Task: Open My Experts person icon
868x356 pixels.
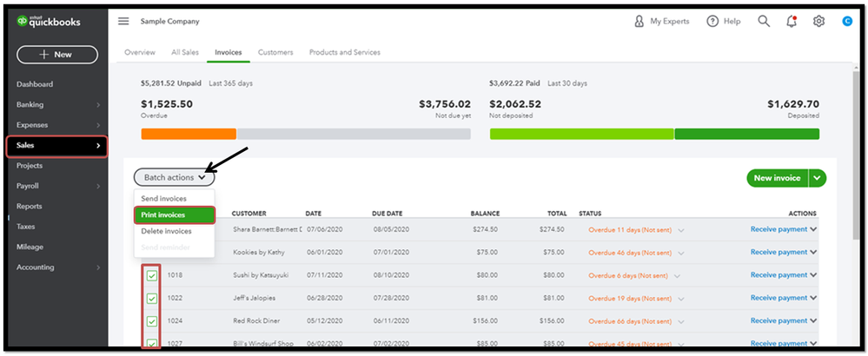Action: pyautogui.click(x=639, y=21)
